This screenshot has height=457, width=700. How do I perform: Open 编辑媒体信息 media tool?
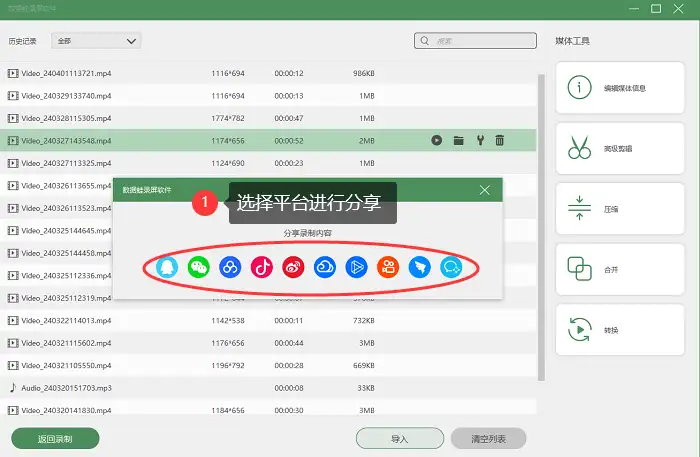click(620, 88)
